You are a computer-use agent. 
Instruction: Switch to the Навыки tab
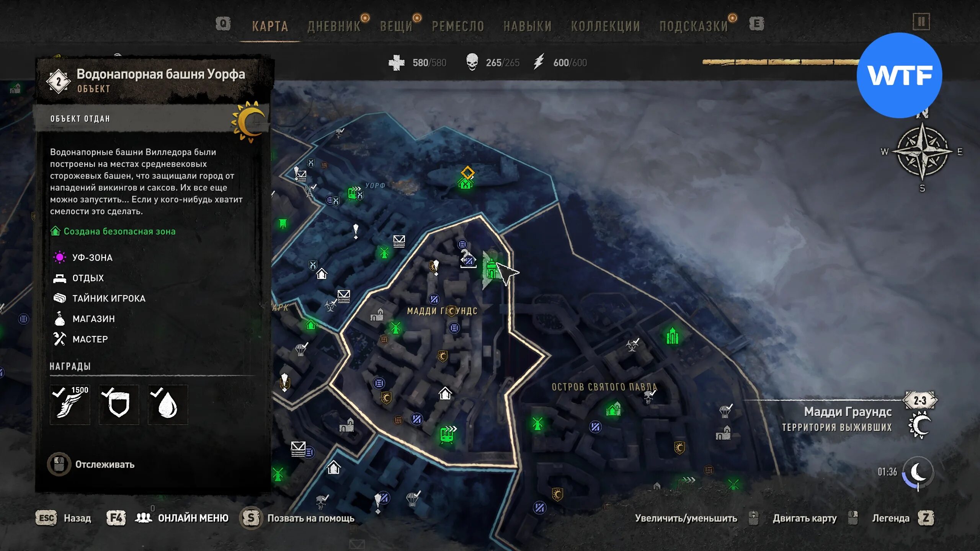coord(527,26)
